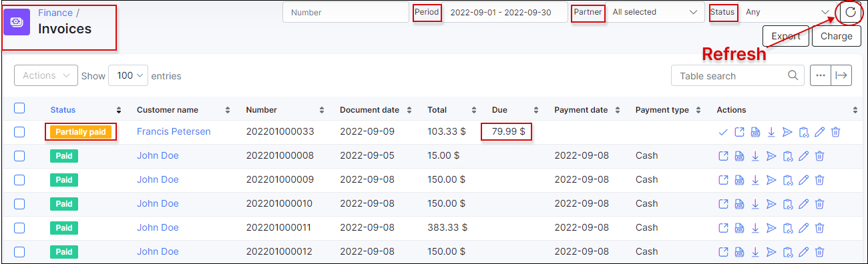Mark invoice 202201000033 as paid via checkmark icon

point(723,132)
